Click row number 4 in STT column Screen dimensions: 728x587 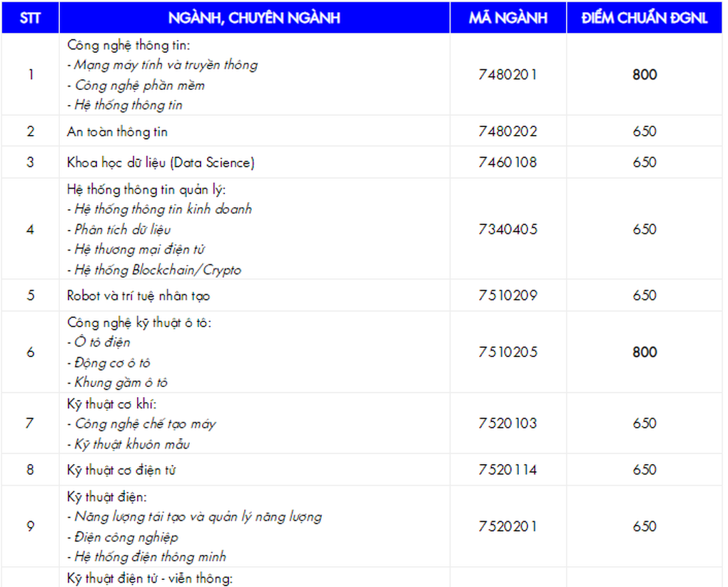(x=30, y=229)
